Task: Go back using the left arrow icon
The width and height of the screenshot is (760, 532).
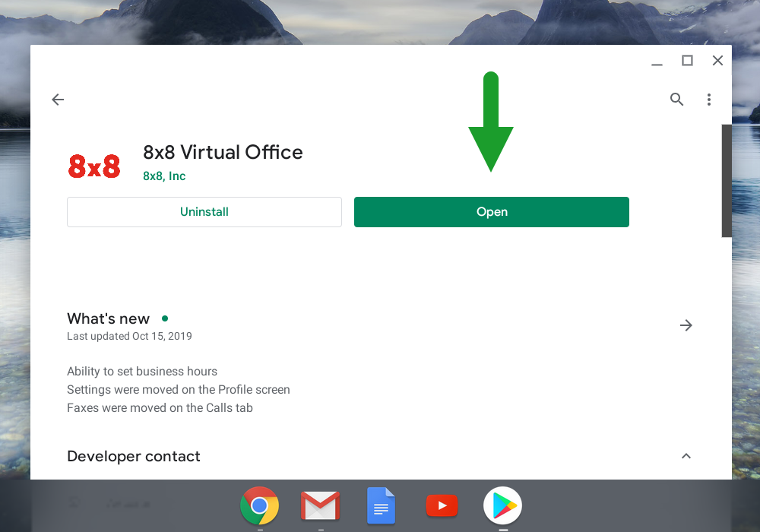Action: coord(58,100)
